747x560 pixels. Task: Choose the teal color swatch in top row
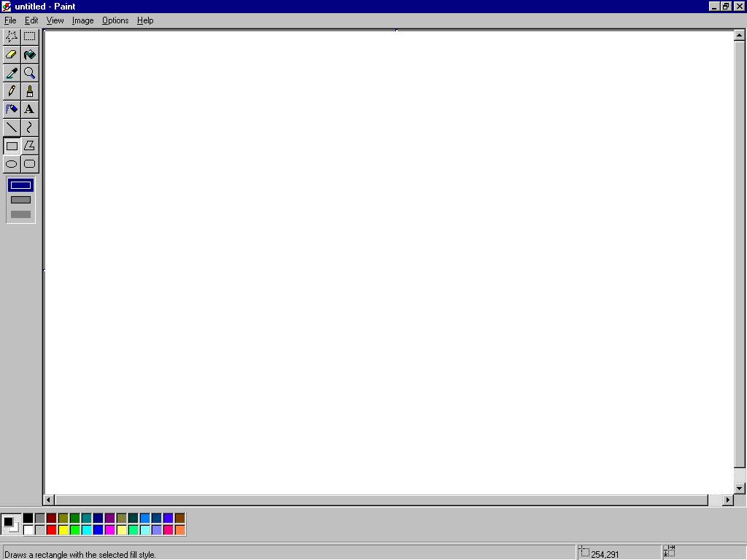pyautogui.click(x=87, y=518)
